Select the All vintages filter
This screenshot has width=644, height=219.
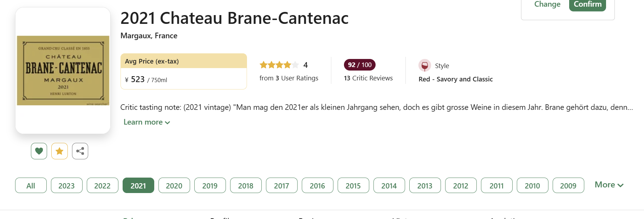(31, 186)
